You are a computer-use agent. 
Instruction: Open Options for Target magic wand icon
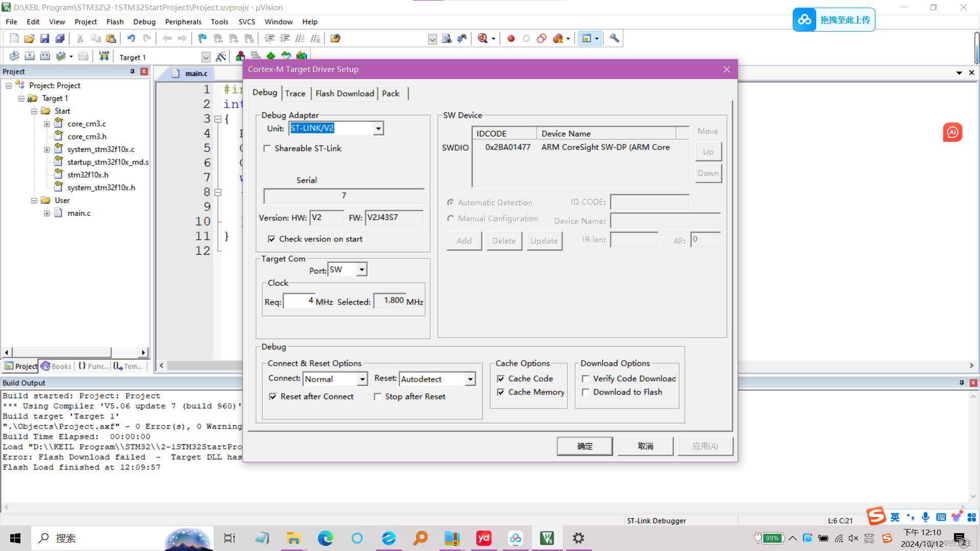(221, 57)
